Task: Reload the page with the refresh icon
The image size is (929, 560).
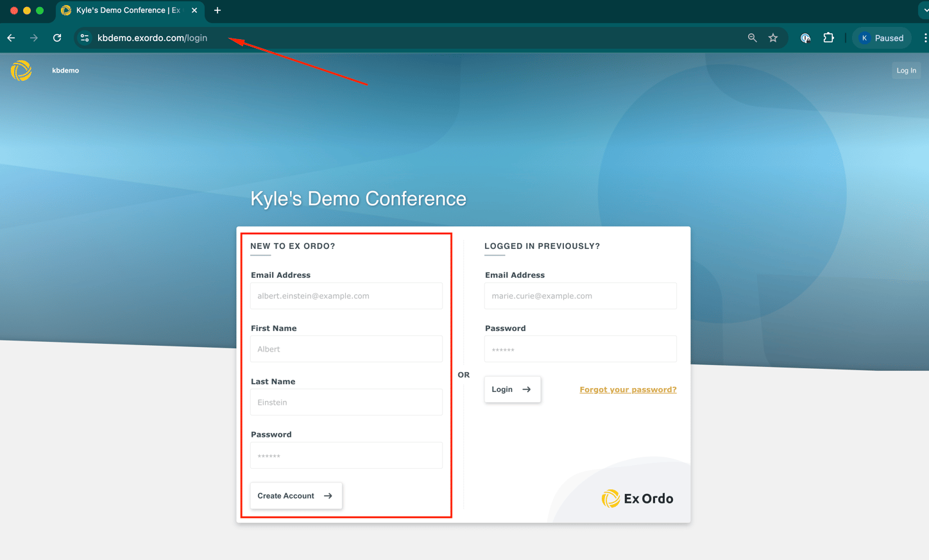Action: point(57,38)
